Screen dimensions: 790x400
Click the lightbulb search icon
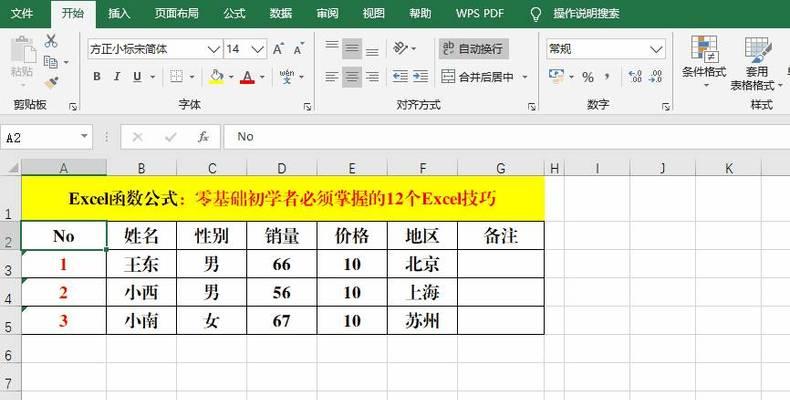(x=536, y=14)
